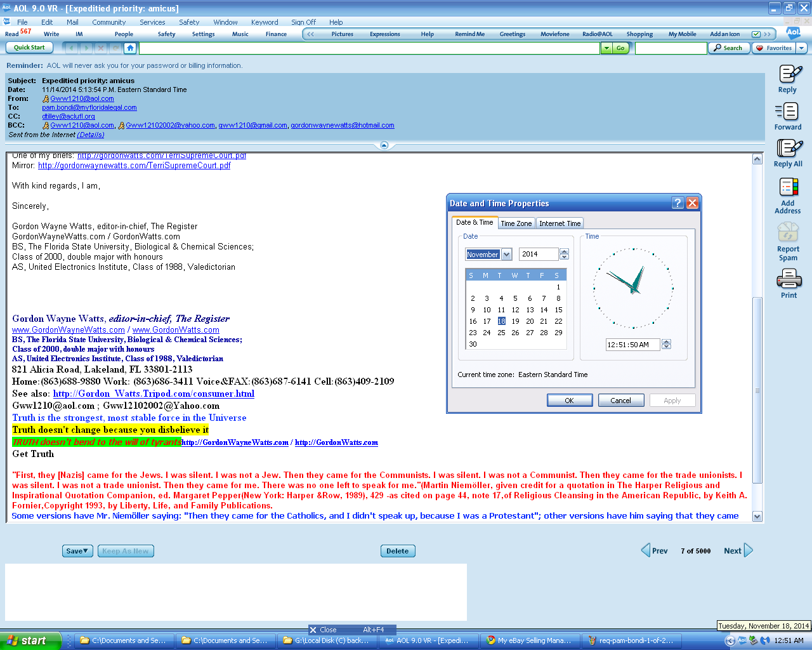Open the File menu
812x650 pixels.
22,22
